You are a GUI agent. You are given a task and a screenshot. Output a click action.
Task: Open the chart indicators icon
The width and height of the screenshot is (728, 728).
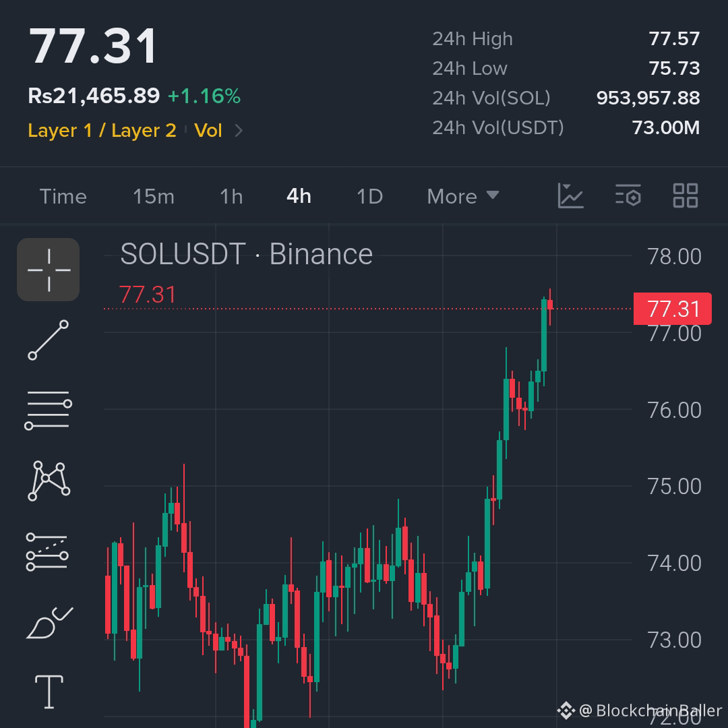point(571,196)
